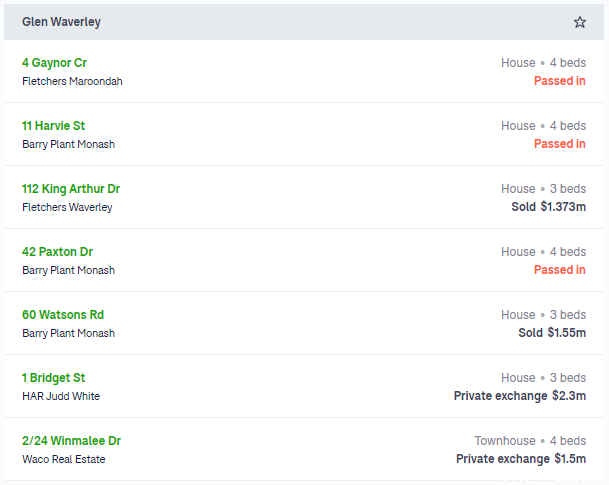Click Passed in status for 4 Gaynor Cr
This screenshot has height=485, width=609.
click(x=560, y=81)
